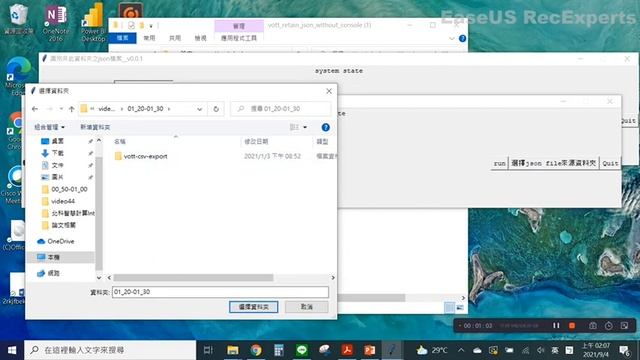Viewport: 640px width, 360px height.
Task: Open recent locations dropdown arrow
Action: pyautogui.click(x=61, y=109)
